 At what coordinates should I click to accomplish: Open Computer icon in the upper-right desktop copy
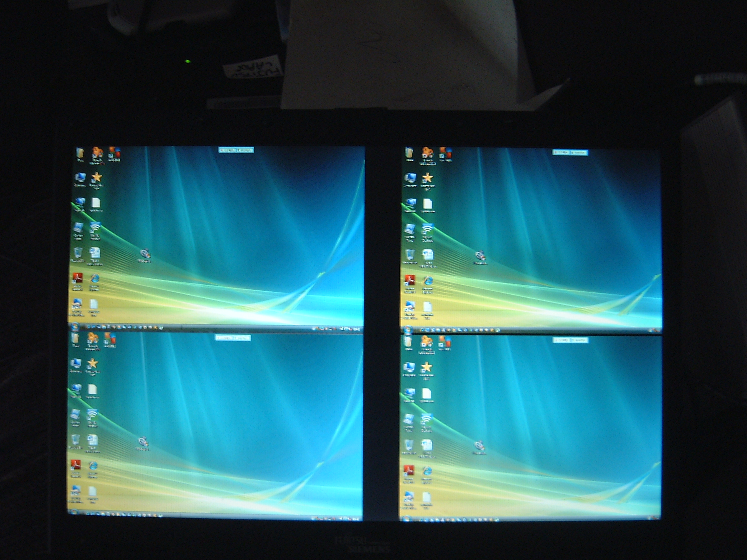pos(410,178)
